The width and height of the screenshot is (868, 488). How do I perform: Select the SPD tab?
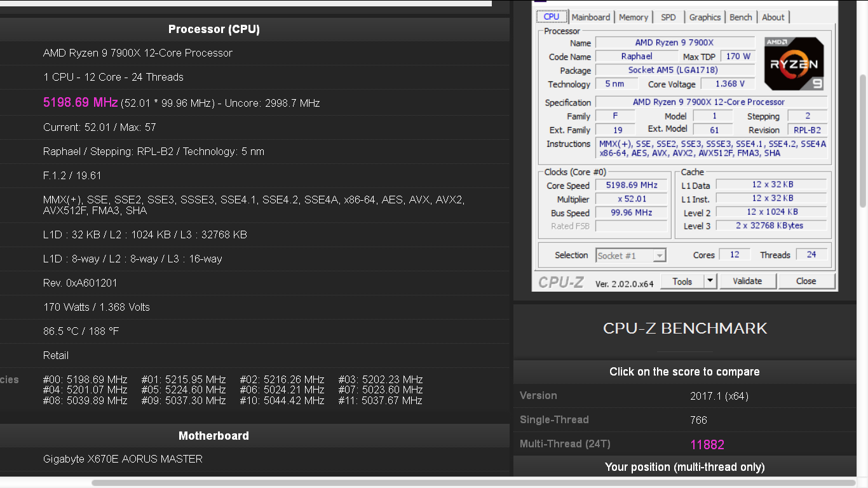(668, 17)
